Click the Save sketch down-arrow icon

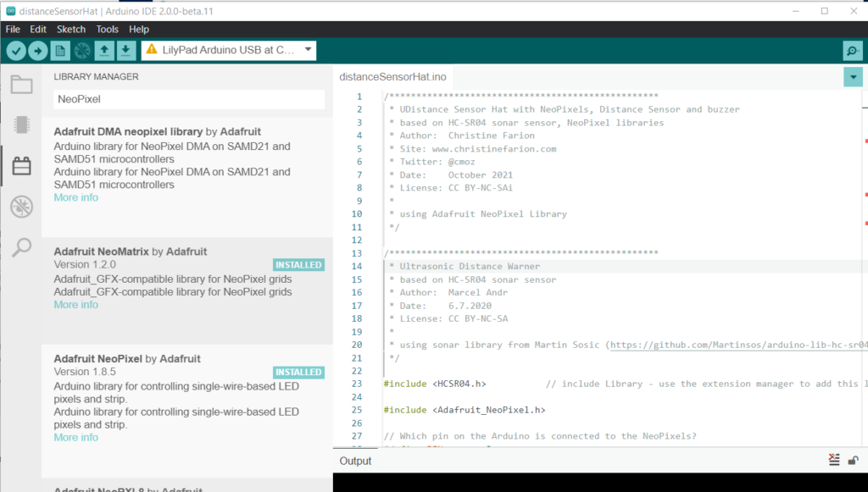coord(125,51)
